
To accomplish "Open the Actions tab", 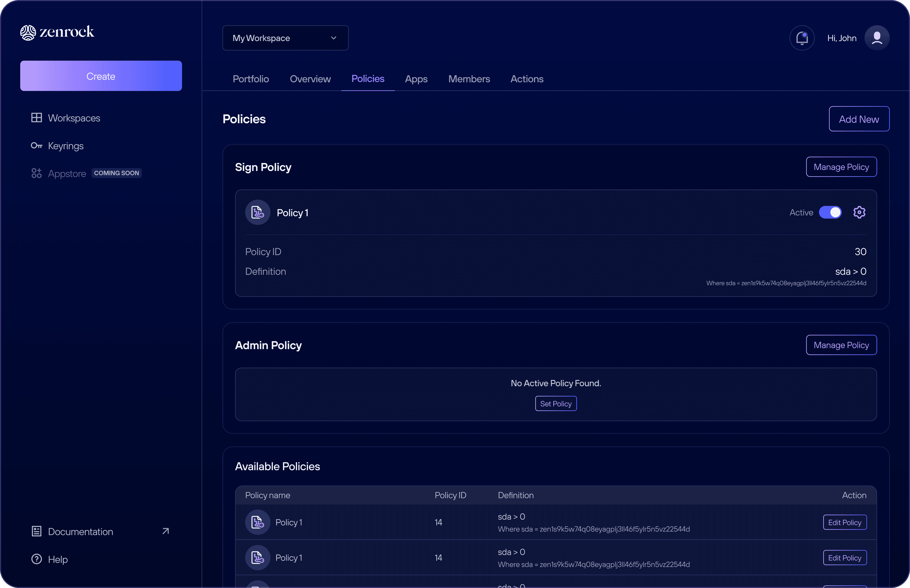I will (x=527, y=79).
